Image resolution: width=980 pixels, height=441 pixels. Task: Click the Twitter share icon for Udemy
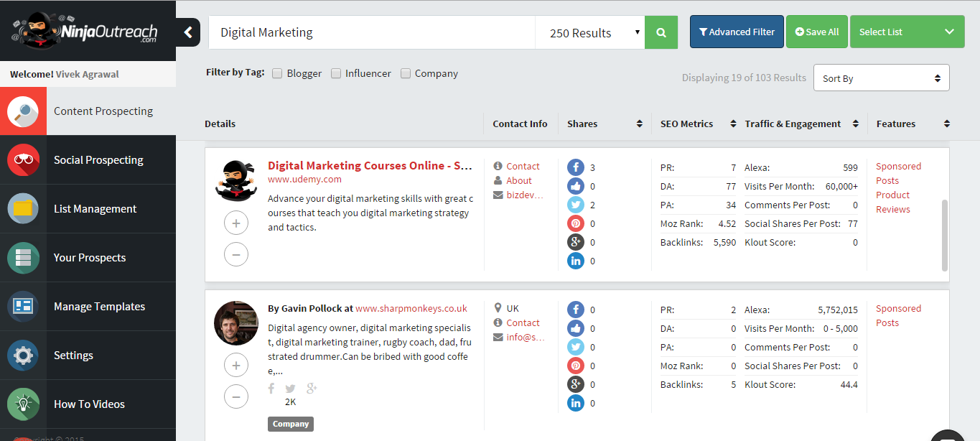576,205
